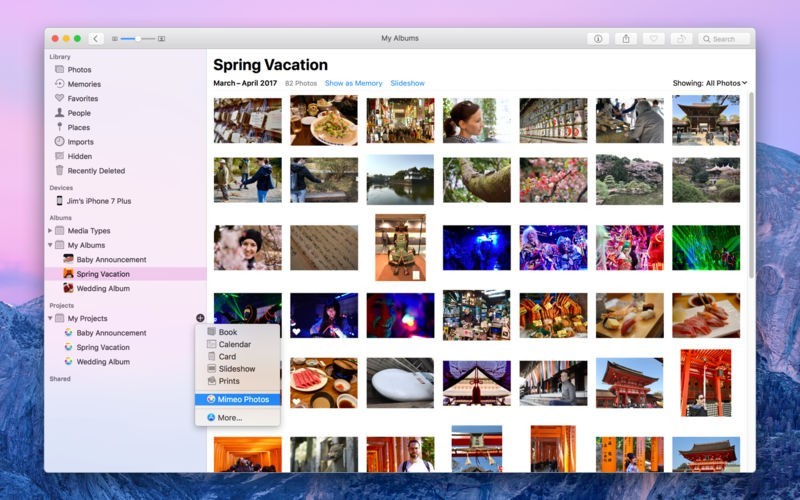Click the plus button beside My Projects
Viewport: 800px width, 500px height.
pos(200,318)
